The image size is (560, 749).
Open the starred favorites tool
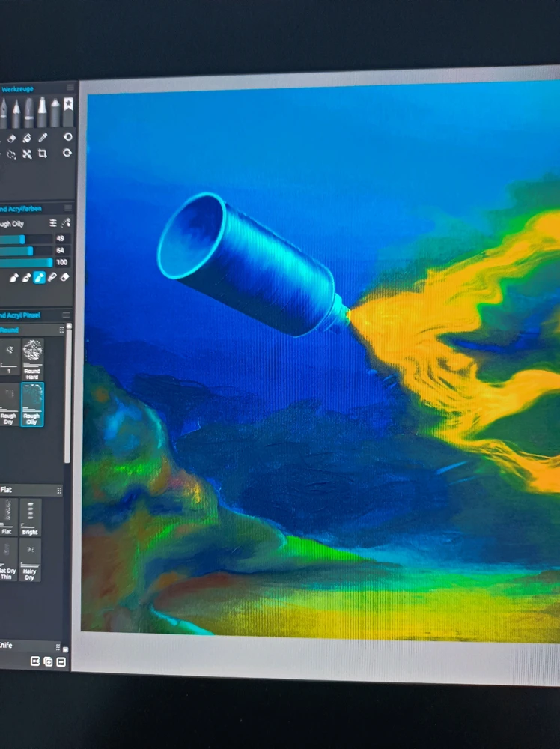(x=68, y=112)
